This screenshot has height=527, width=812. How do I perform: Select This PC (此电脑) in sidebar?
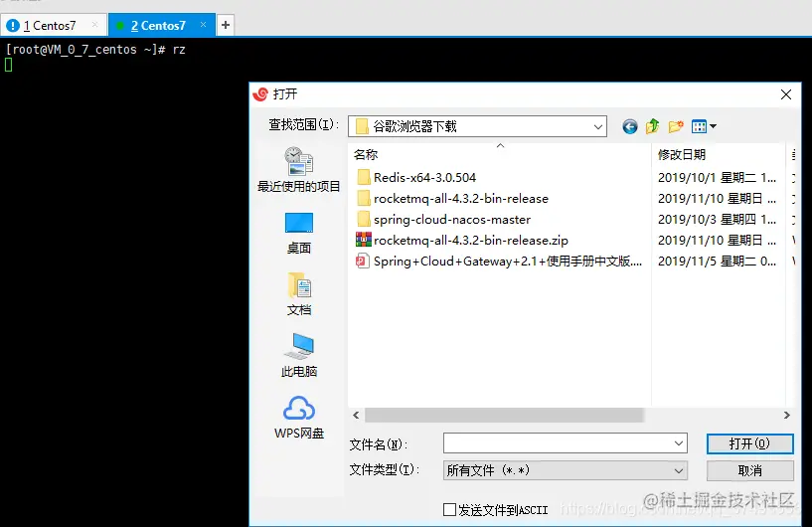click(x=299, y=356)
